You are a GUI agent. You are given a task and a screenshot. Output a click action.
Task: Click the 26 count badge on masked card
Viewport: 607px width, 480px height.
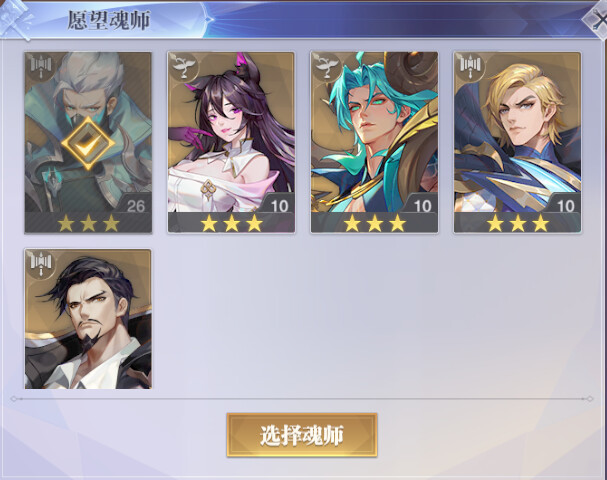pyautogui.click(x=135, y=206)
